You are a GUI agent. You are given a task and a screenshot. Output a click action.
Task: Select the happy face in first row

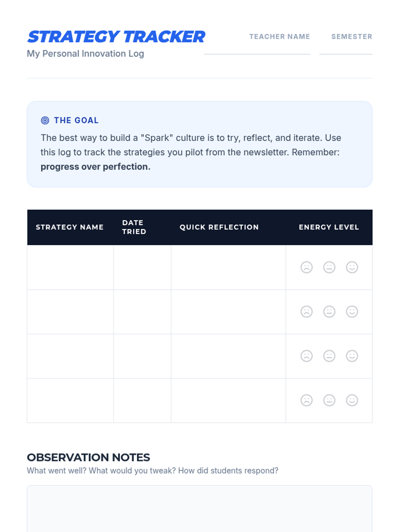coord(352,267)
